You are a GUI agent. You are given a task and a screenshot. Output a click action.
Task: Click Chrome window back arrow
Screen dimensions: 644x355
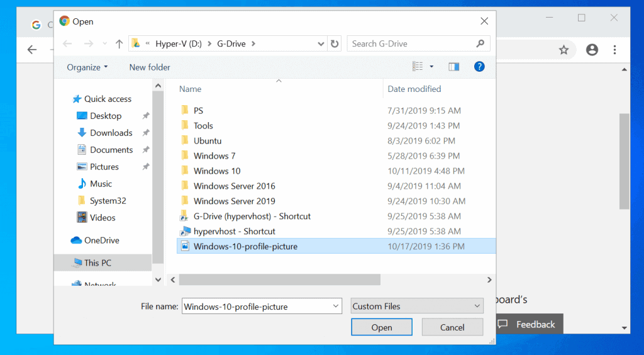coord(31,50)
